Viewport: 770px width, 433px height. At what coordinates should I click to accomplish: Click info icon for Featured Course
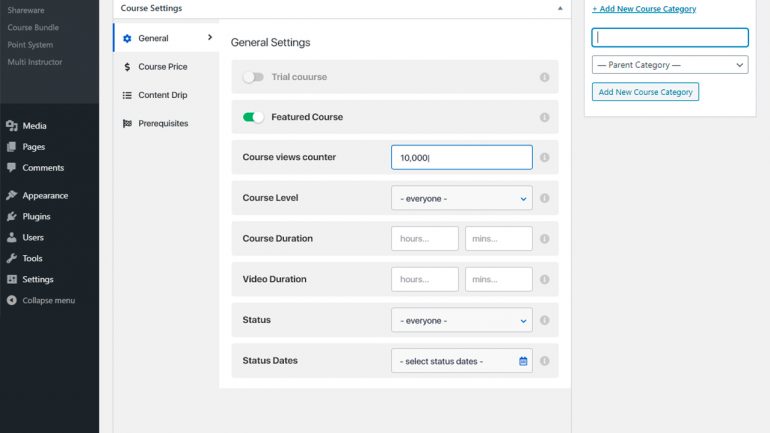pyautogui.click(x=545, y=117)
